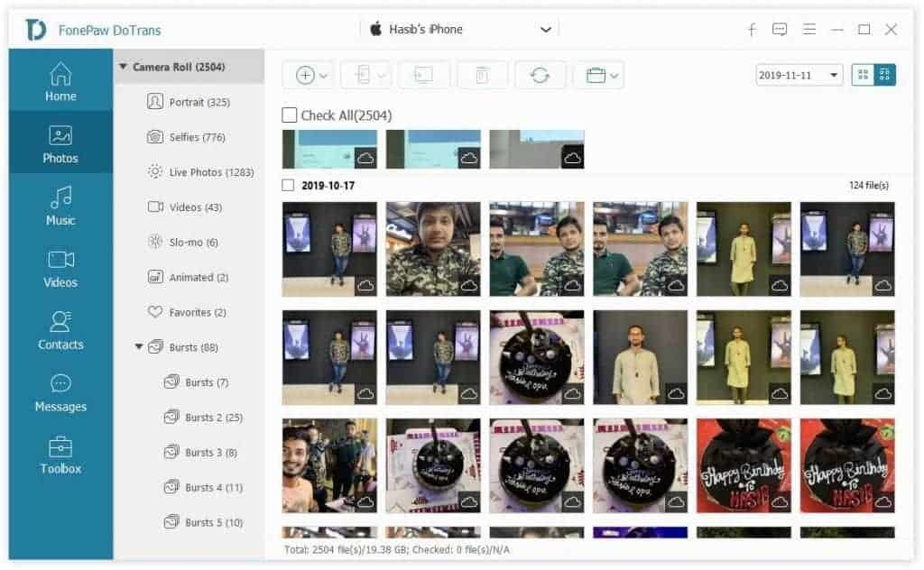The width and height of the screenshot is (924, 570).
Task: Click the trash Delete icon
Action: [x=482, y=76]
